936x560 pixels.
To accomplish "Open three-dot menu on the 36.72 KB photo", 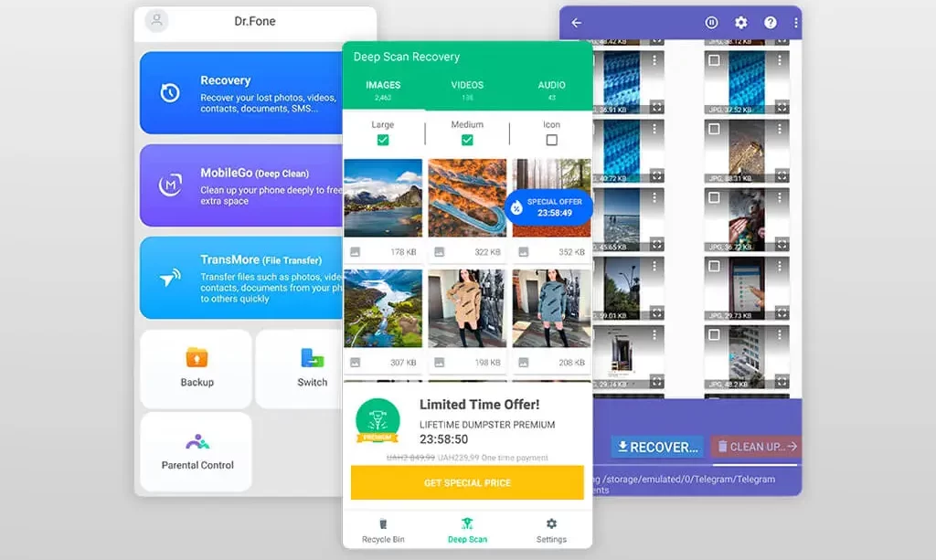I will (x=780, y=197).
